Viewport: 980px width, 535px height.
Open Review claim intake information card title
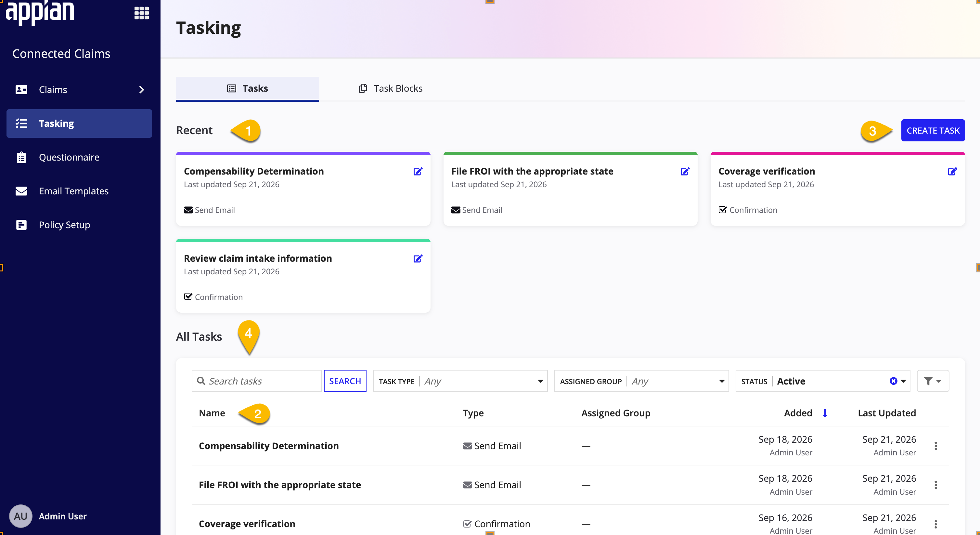(x=258, y=258)
